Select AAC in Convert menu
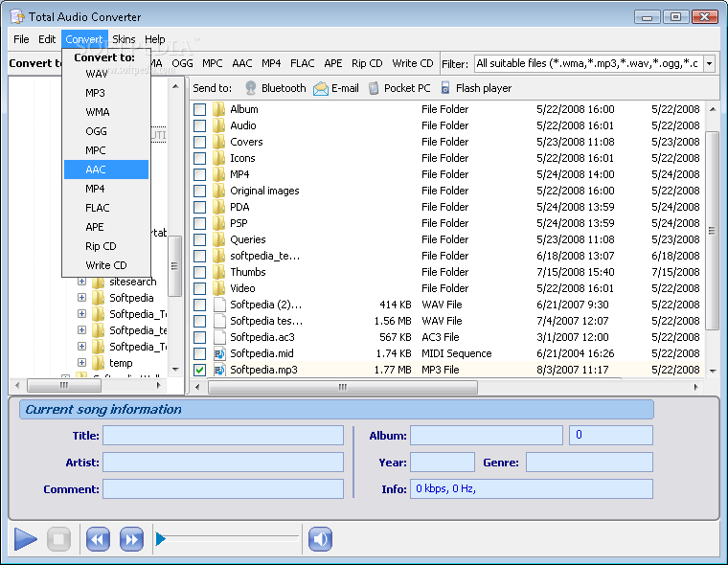The height and width of the screenshot is (565, 728). [106, 169]
